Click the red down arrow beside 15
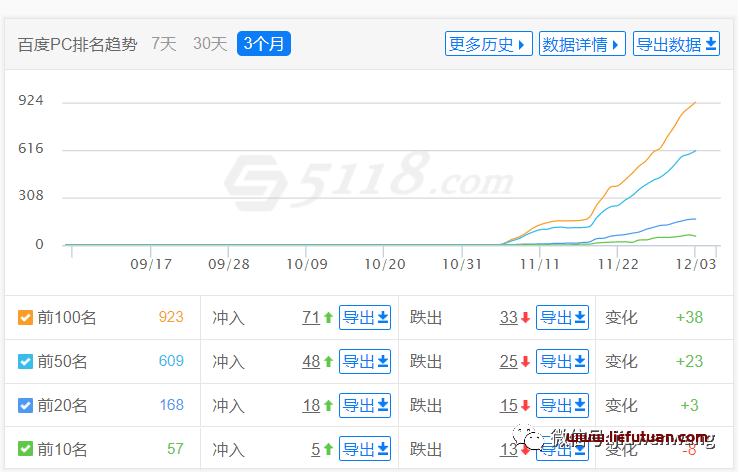738x472 pixels. point(526,405)
